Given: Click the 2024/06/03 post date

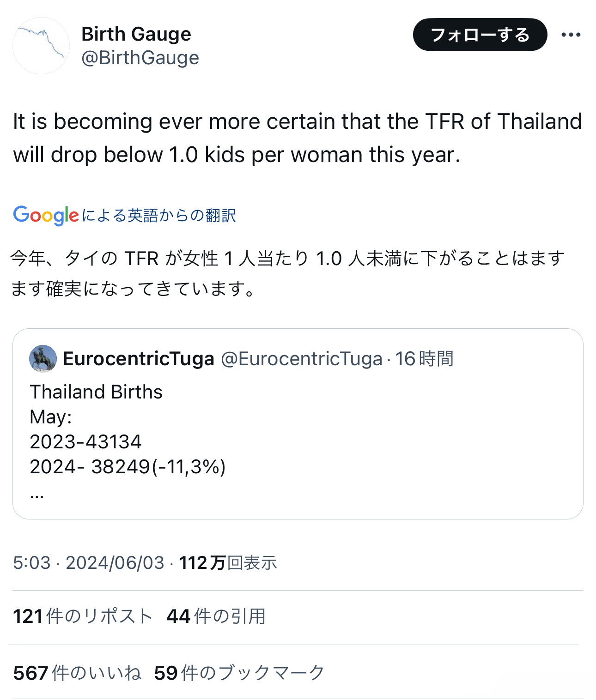Looking at the screenshot, I should [115, 563].
